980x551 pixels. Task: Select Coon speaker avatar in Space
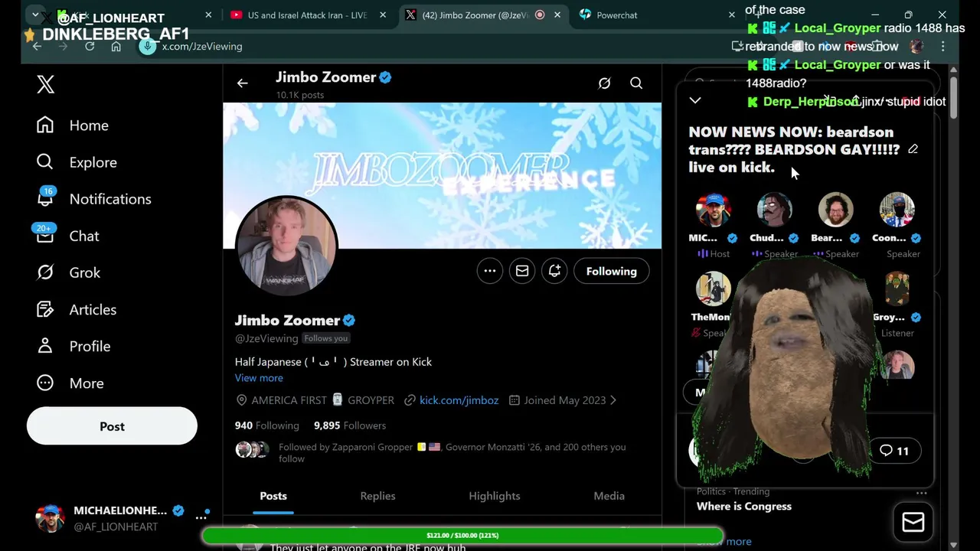(x=897, y=210)
